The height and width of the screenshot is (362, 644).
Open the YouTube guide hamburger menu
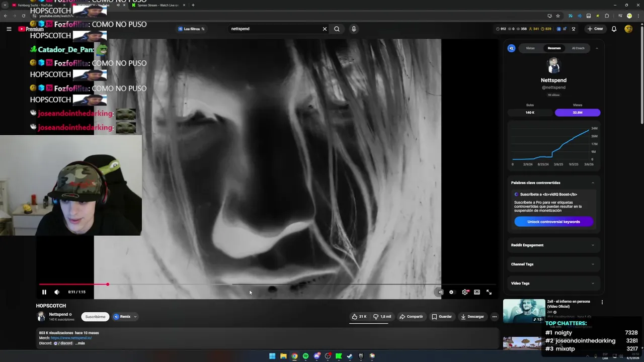[x=9, y=29]
